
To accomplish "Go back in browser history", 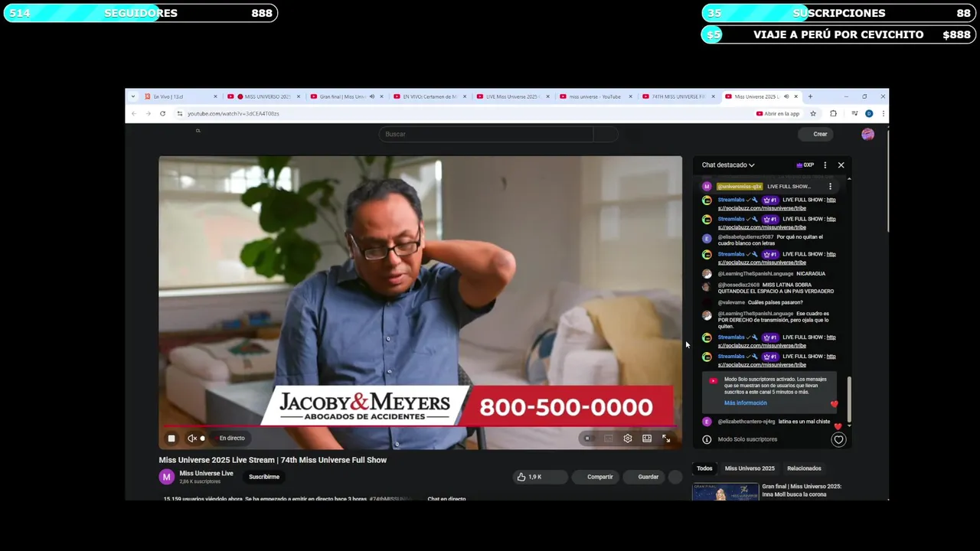I will [133, 113].
